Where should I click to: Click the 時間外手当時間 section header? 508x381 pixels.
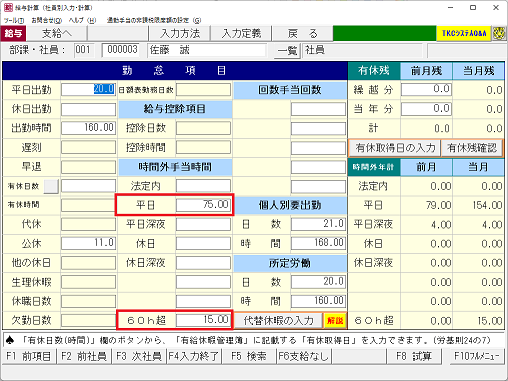[x=175, y=167]
